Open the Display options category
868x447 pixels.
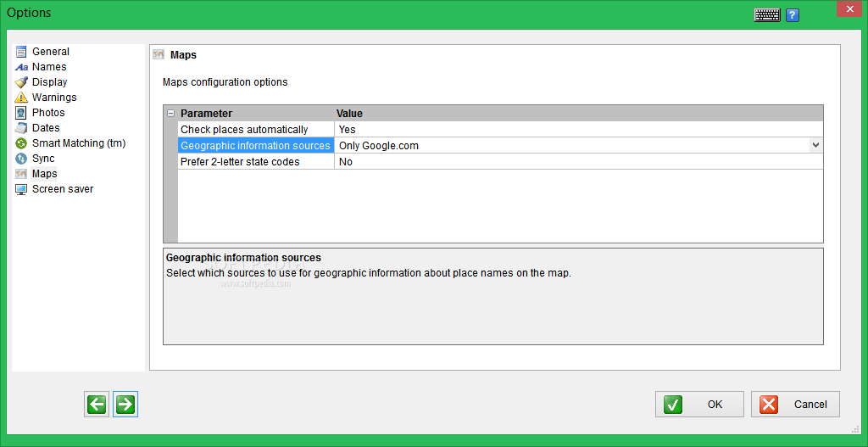(50, 82)
